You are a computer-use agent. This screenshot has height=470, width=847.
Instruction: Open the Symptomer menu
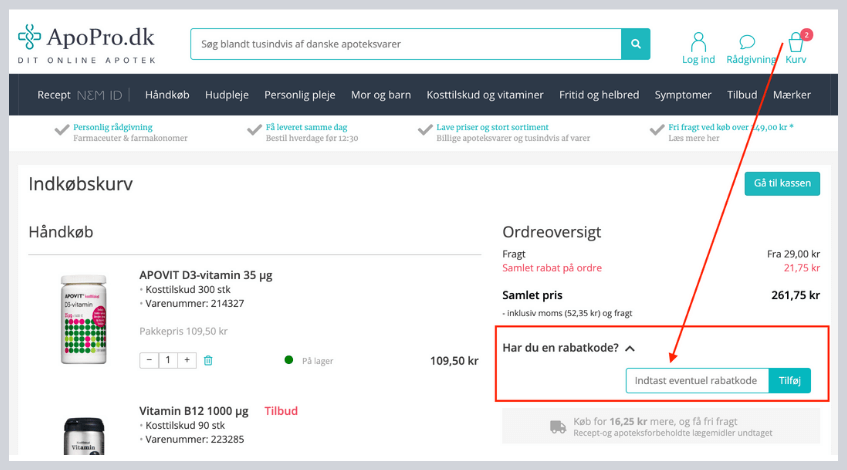point(683,95)
